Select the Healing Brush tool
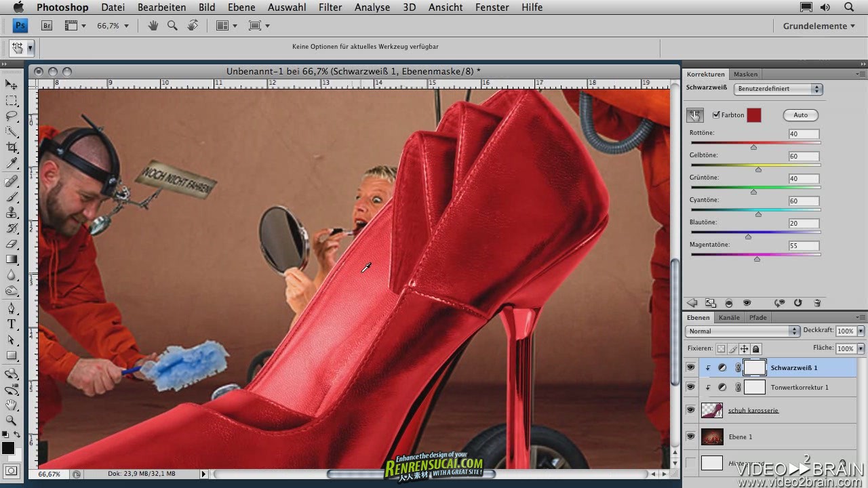 click(12, 182)
